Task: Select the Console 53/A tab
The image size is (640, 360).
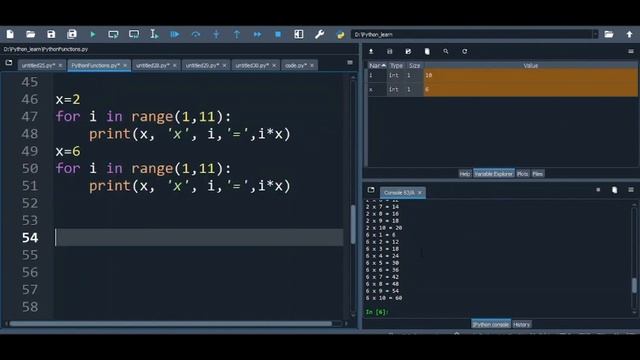Action: (x=399, y=193)
